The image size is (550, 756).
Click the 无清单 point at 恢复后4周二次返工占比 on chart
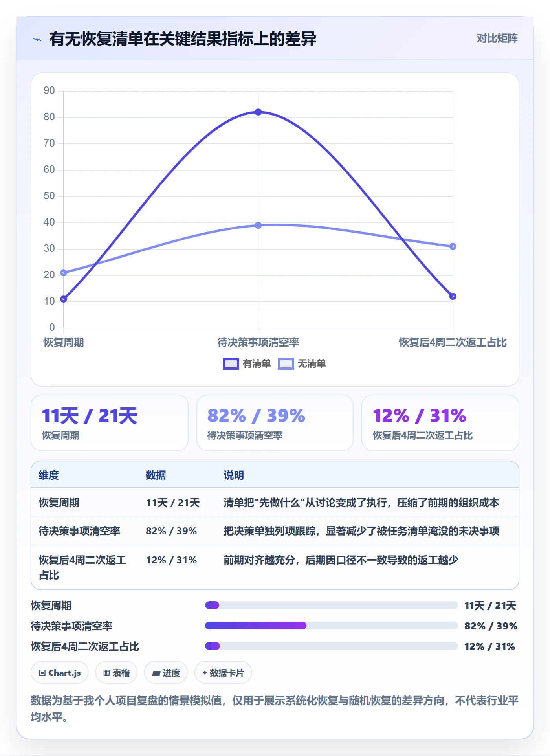point(453,246)
